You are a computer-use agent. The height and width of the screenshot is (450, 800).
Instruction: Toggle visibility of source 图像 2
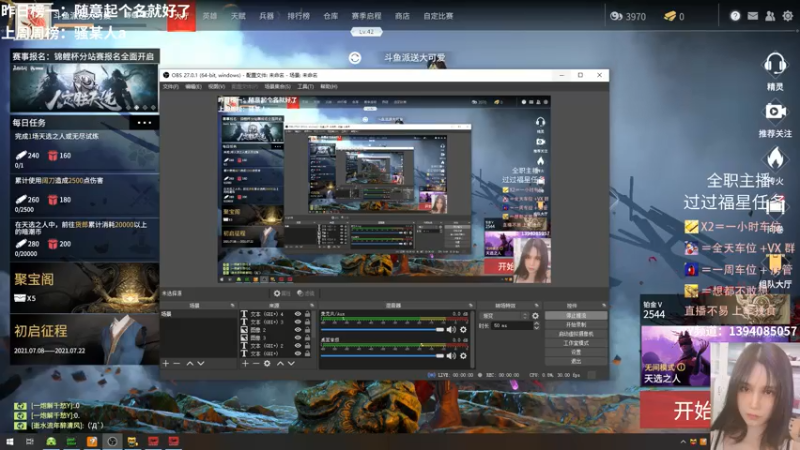click(x=297, y=330)
